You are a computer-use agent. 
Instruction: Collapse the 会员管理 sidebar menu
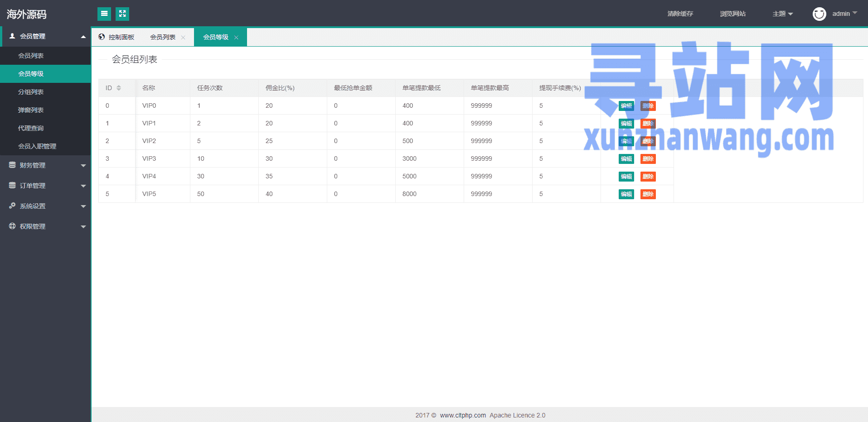(x=45, y=36)
